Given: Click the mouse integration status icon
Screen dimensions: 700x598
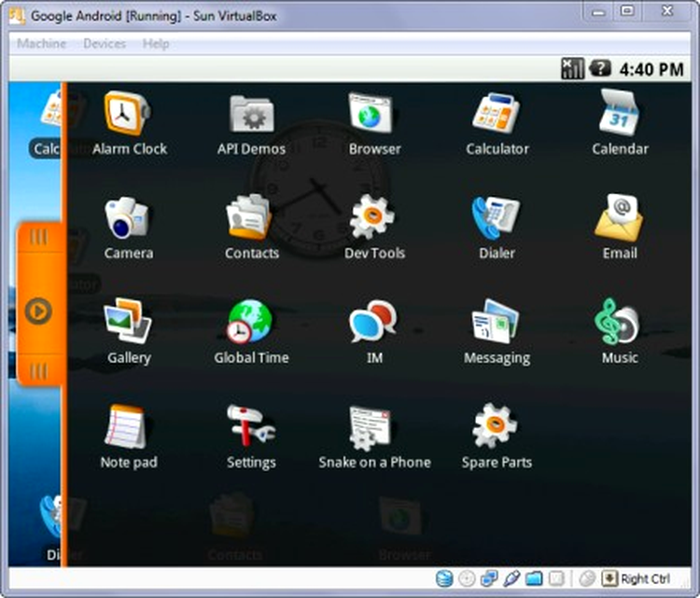Looking at the screenshot, I should point(587,578).
